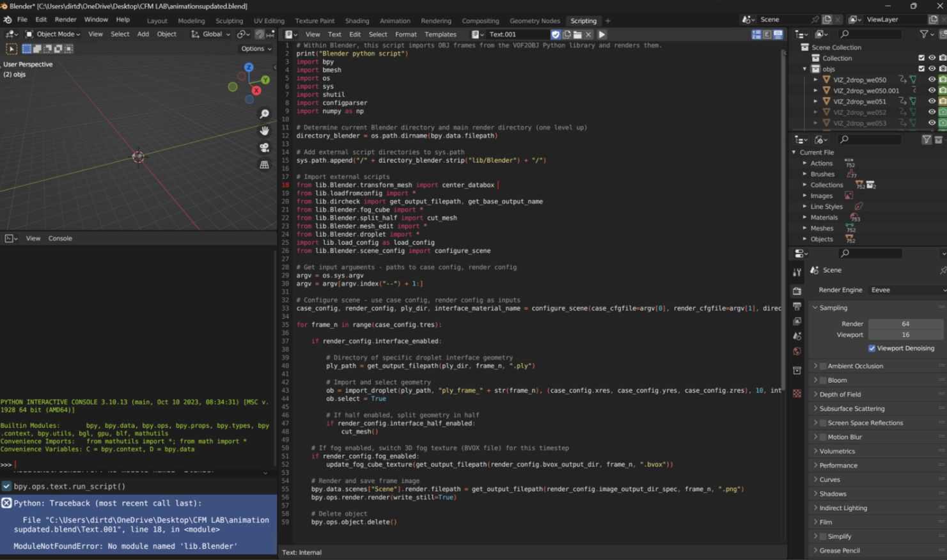947x560 pixels.
Task: Click the Options button in viewport
Action: click(x=256, y=49)
